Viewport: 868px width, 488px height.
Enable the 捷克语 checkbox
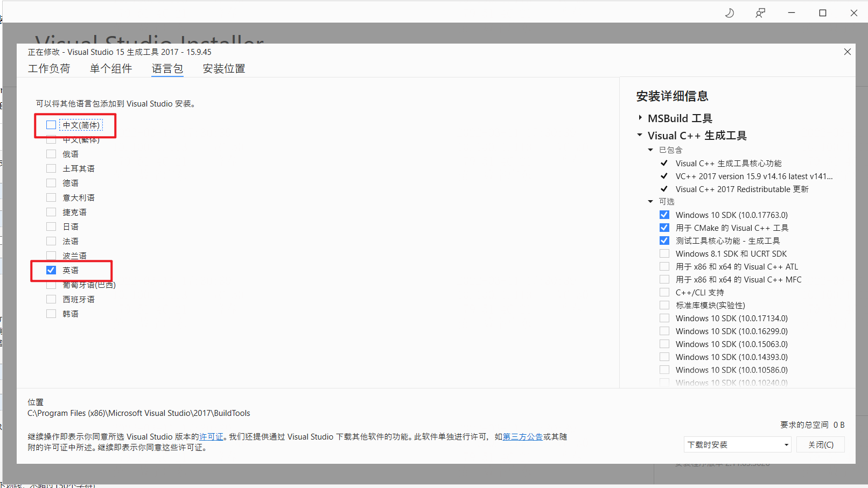click(51, 212)
